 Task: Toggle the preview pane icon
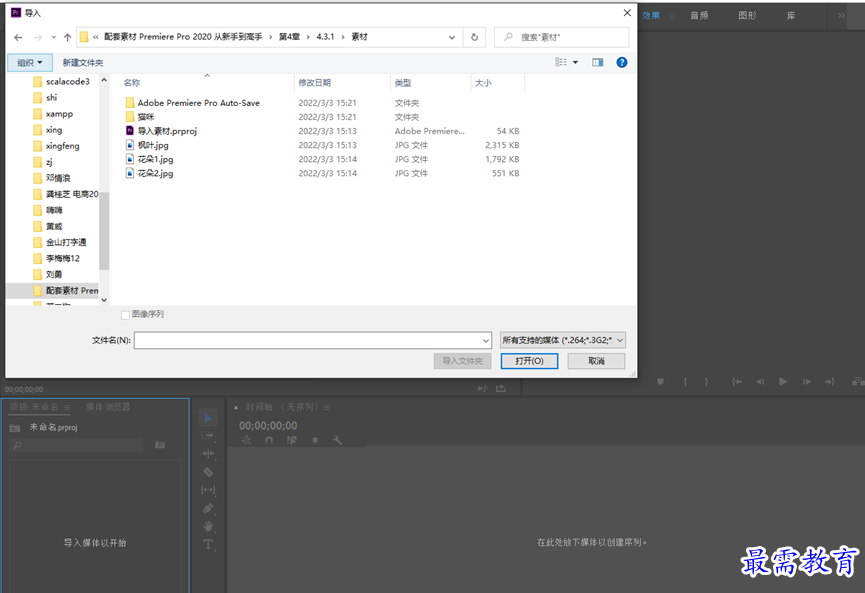[597, 62]
